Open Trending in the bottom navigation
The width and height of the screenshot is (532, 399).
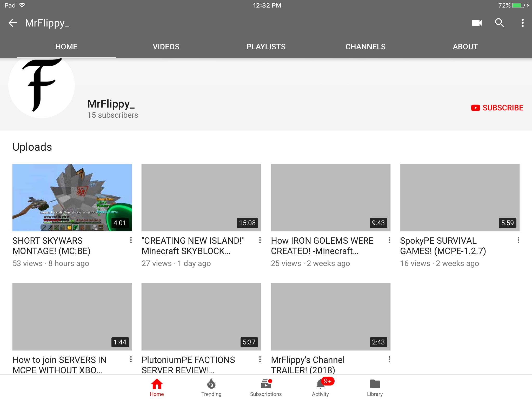[211, 387]
